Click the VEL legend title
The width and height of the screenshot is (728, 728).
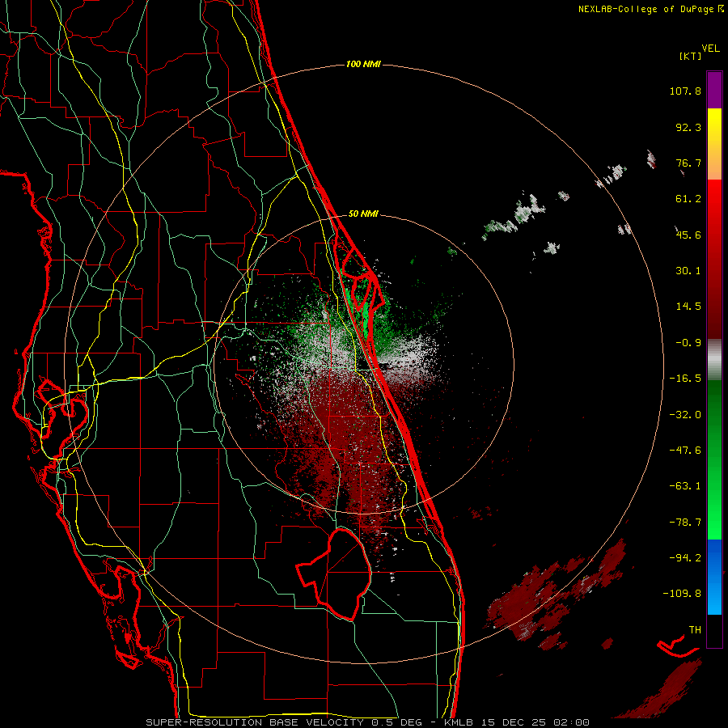pos(710,49)
